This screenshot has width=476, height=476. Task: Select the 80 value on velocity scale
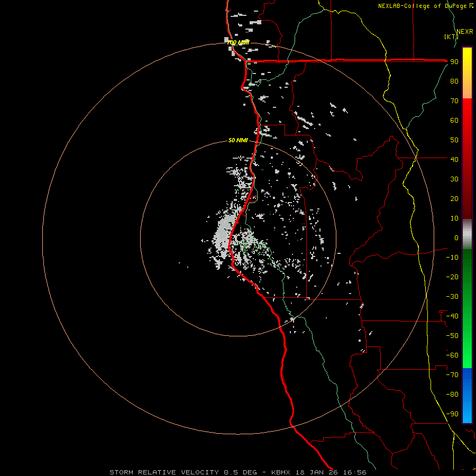click(x=454, y=81)
